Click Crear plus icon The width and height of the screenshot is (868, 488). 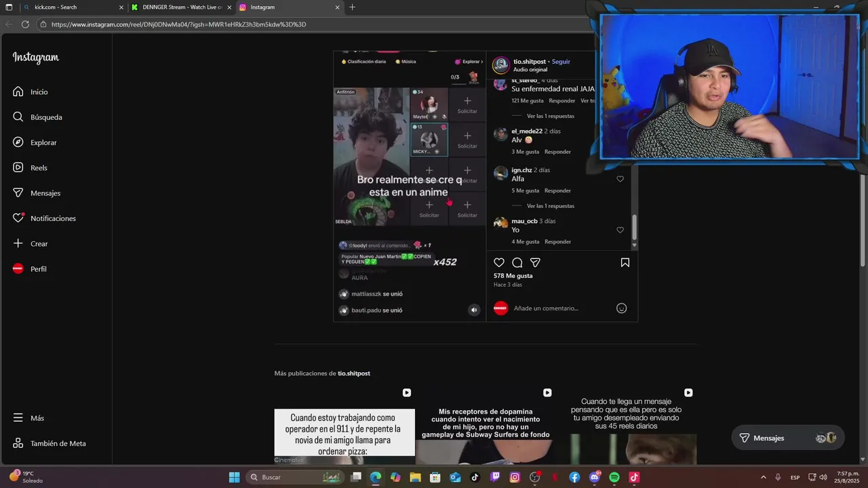18,243
